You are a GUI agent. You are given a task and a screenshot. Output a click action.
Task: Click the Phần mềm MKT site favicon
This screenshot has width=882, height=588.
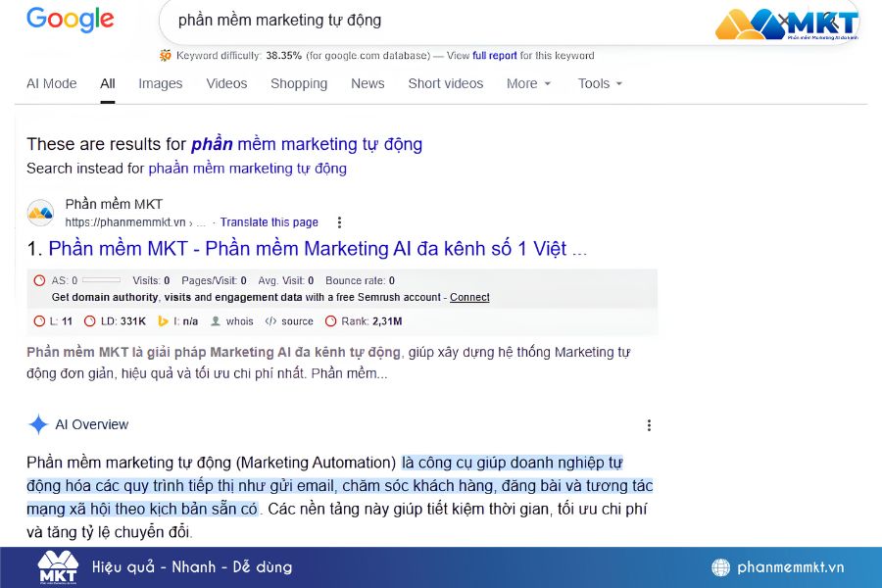[x=40, y=213]
